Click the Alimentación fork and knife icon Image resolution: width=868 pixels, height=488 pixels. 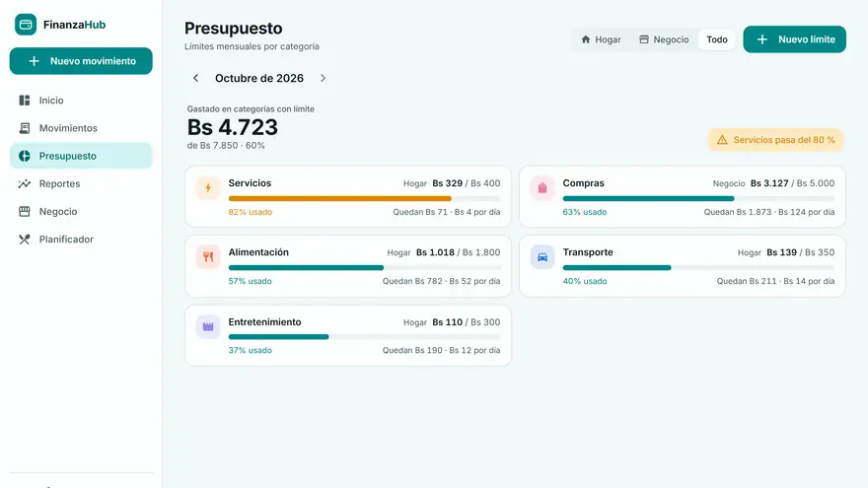point(208,257)
